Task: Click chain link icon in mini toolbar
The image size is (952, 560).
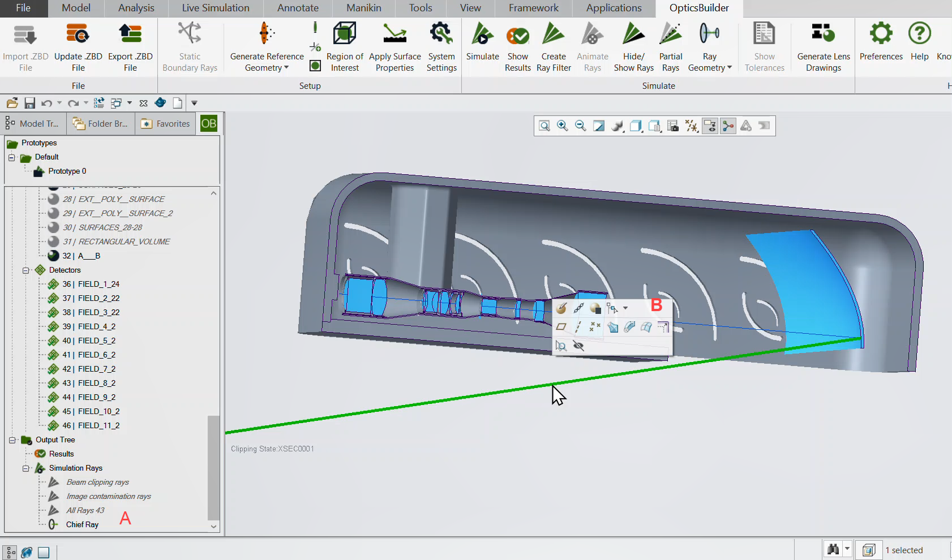Action: pos(578,308)
